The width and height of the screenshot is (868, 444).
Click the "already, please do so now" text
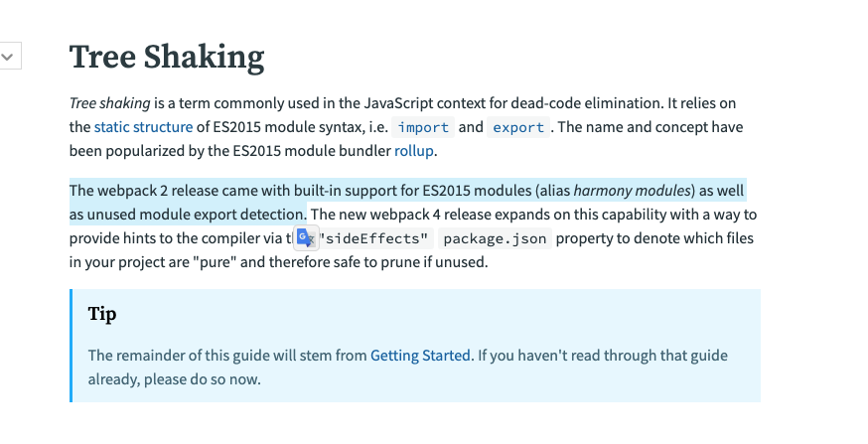click(x=174, y=379)
